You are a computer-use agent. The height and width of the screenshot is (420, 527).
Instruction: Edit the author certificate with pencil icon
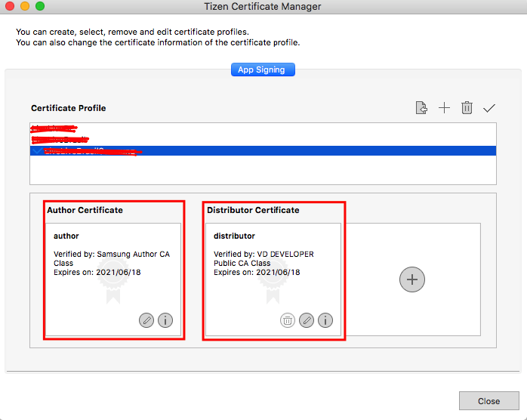coord(146,320)
